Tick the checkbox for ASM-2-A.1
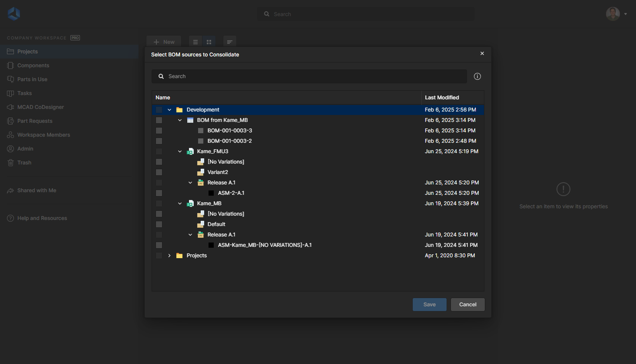This screenshot has height=364, width=636. click(159, 193)
